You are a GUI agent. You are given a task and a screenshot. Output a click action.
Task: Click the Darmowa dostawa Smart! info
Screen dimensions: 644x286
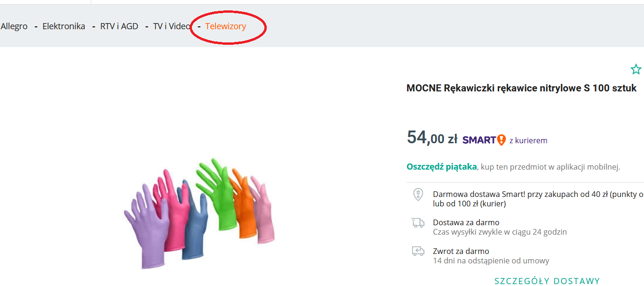(x=538, y=199)
